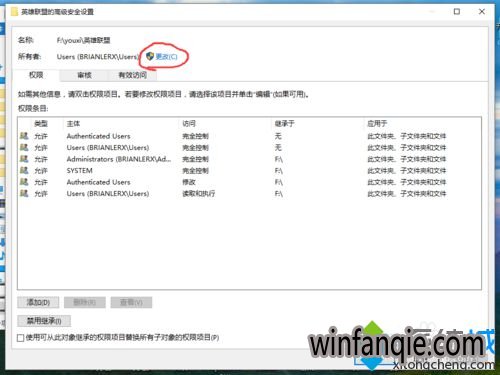Viewport: 500px width, 375px height.
Task: Click the 删除(R) button
Action: coord(85,302)
